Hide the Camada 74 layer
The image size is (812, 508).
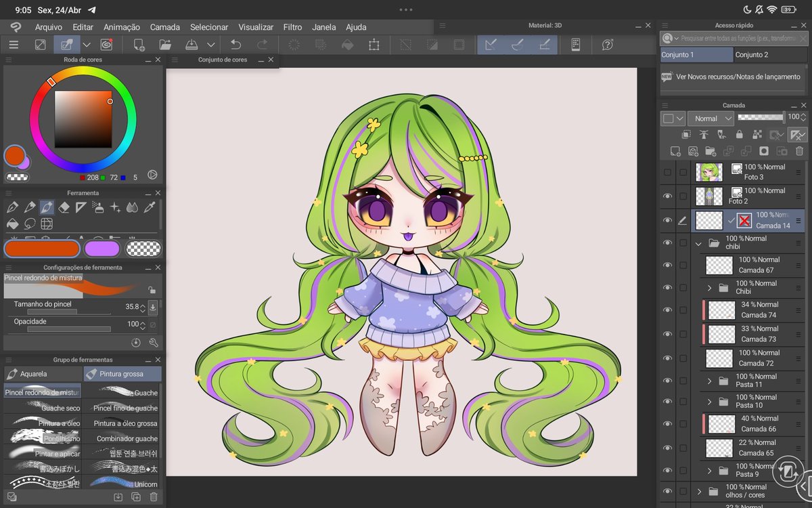pos(667,310)
